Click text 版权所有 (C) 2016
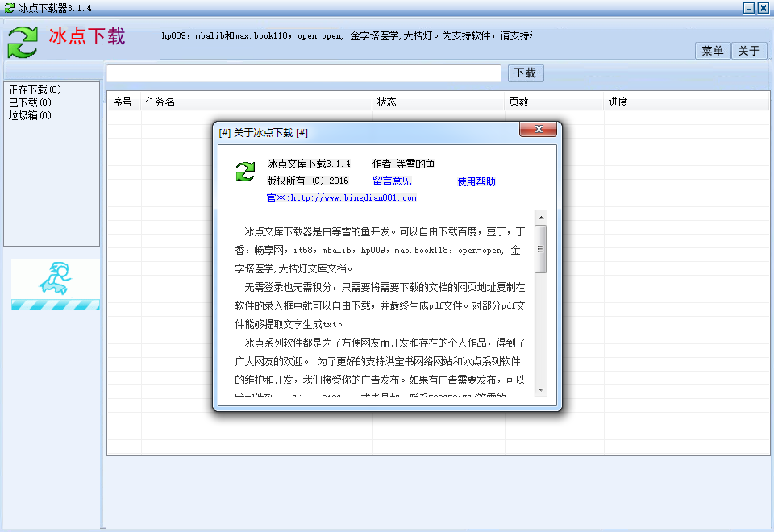The image size is (774, 532). [307, 181]
